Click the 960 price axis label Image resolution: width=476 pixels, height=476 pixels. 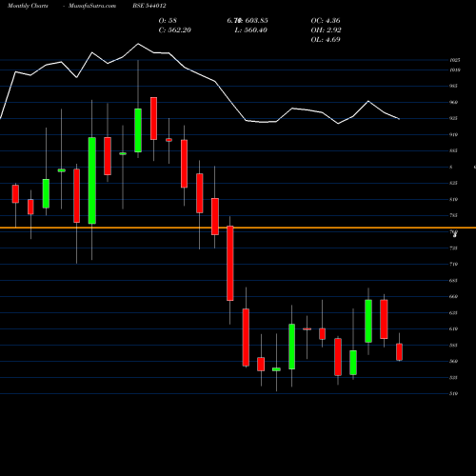(453, 103)
